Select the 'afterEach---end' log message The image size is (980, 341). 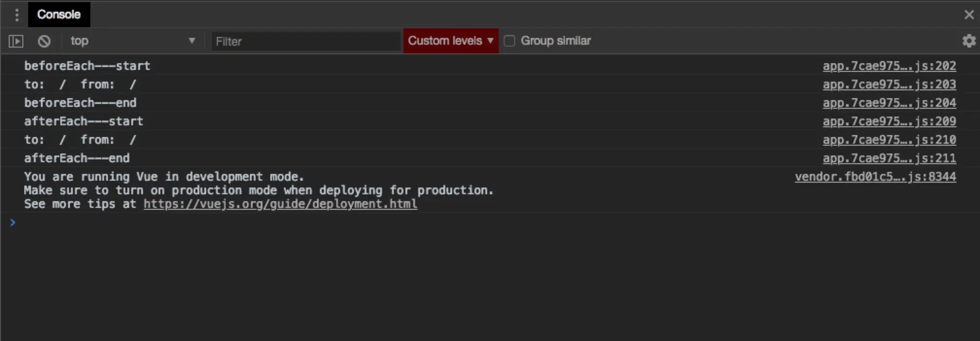pos(77,158)
